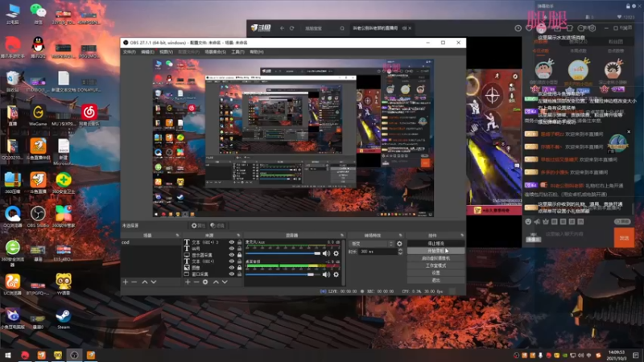Open the Windows Start button
The width and height of the screenshot is (644, 362).
(x=8, y=355)
